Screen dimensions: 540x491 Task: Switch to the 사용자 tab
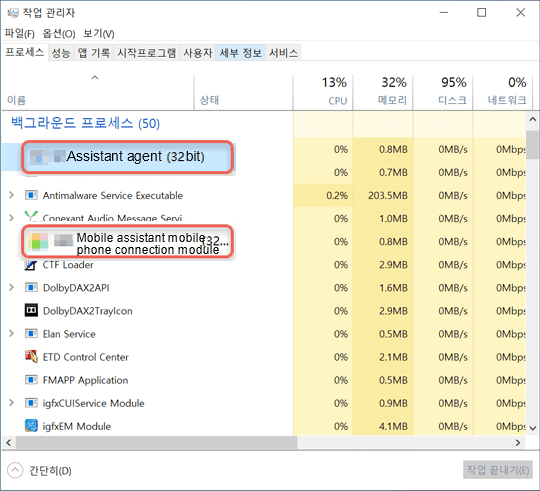tap(198, 53)
